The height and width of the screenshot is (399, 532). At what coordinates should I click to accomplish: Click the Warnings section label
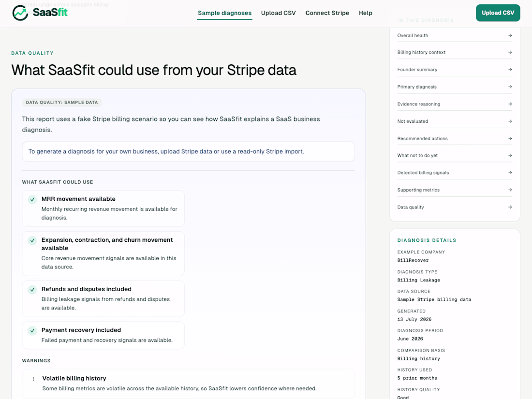point(36,361)
